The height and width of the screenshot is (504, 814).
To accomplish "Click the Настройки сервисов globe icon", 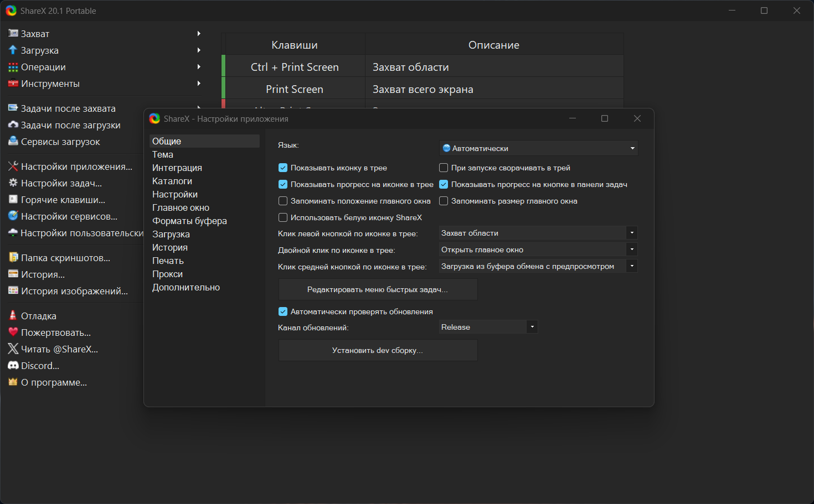I will tap(13, 216).
